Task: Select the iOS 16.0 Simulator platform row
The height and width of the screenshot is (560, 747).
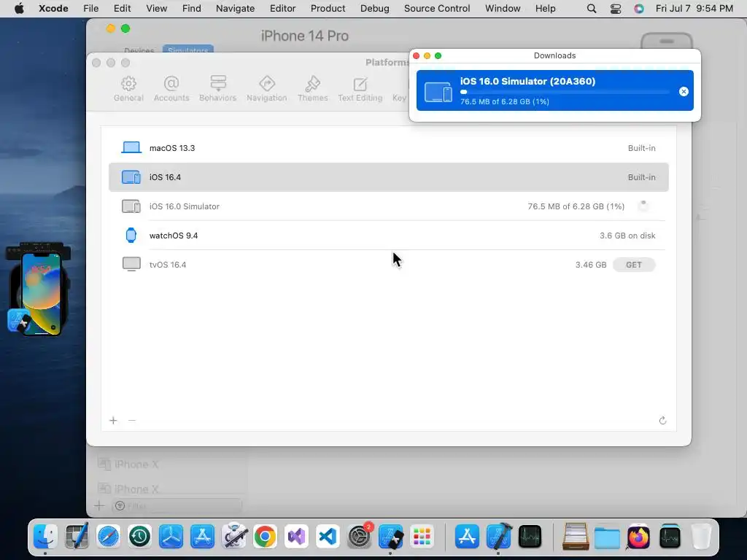Action: click(x=388, y=206)
